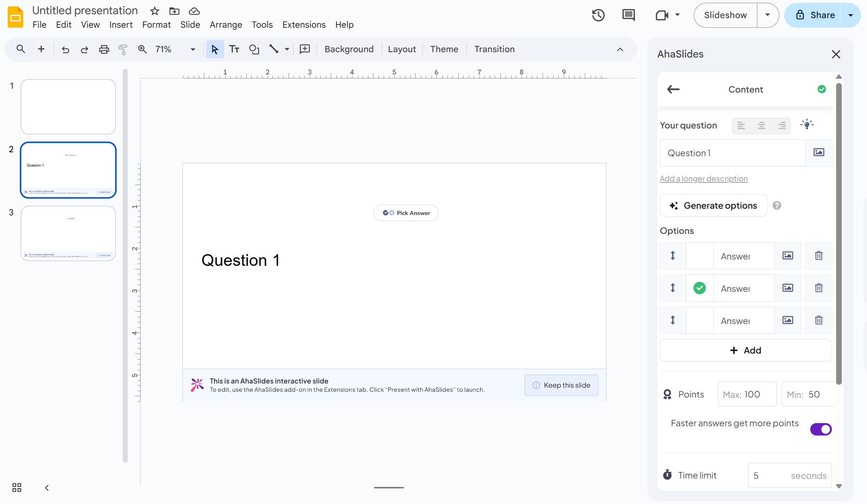Uncheck second answer as correct
Screen dimensions: 867x504
tap(699, 288)
